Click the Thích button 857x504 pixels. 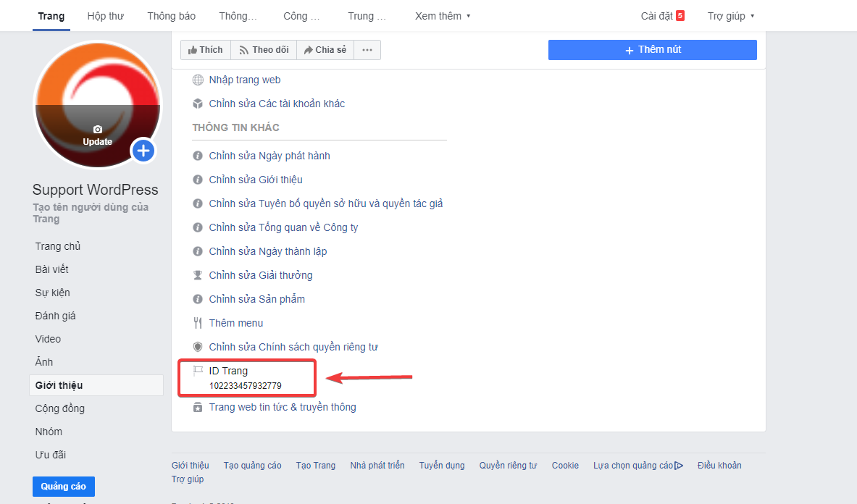pyautogui.click(x=206, y=50)
